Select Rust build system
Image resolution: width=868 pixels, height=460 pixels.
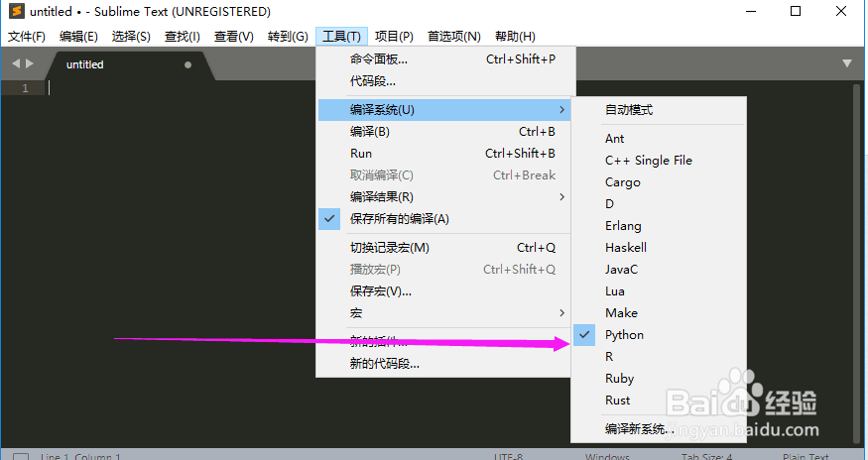(x=659, y=401)
